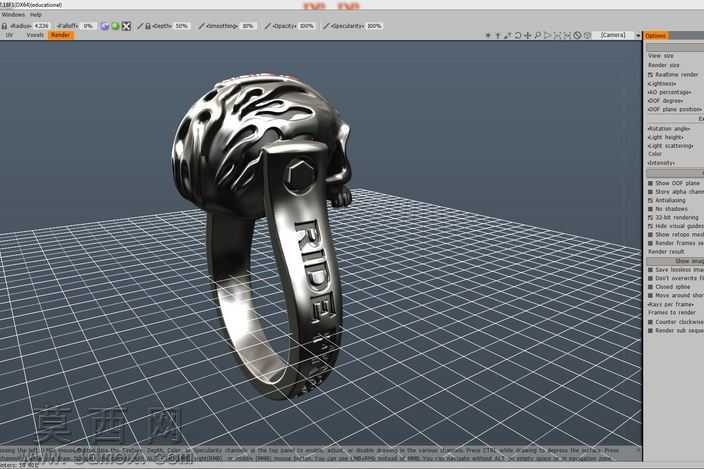Toggle the Closed spline checkbox

(x=651, y=287)
